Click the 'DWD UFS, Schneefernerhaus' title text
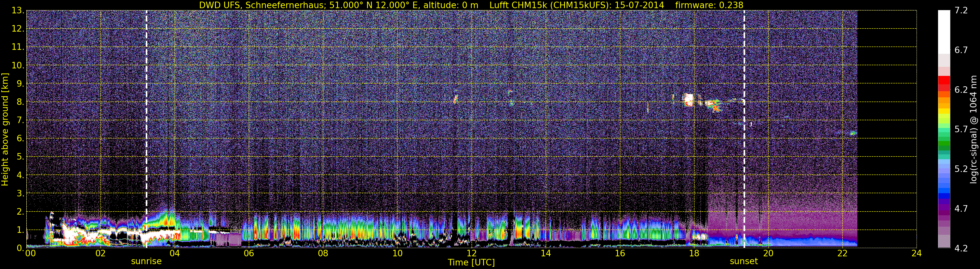The width and height of the screenshot is (980, 269). click(262, 5)
